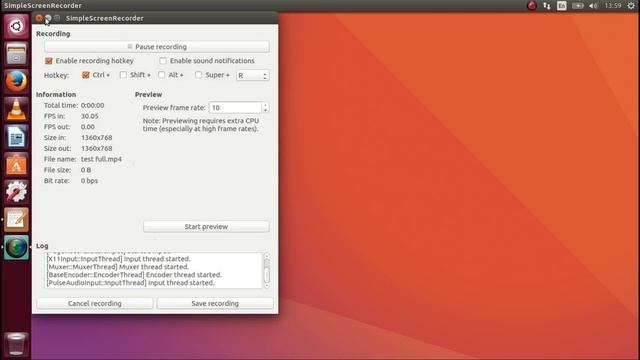The width and height of the screenshot is (640, 360).
Task: Click the Bit rate value 0 bps
Action: point(89,180)
